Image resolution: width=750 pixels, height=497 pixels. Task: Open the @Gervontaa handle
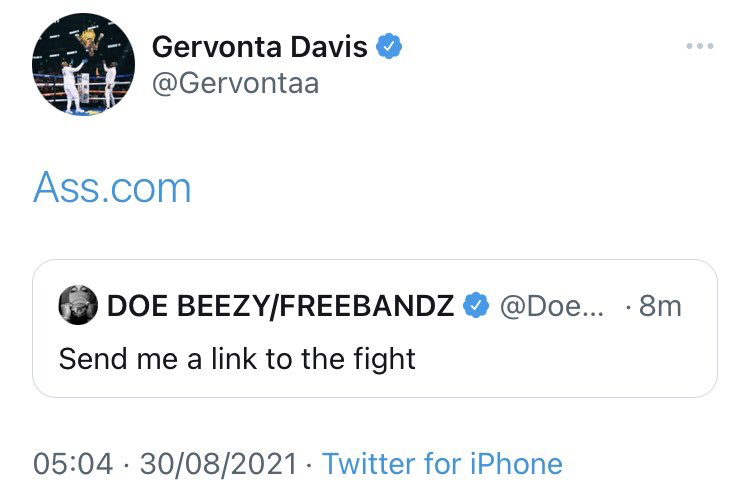[x=234, y=83]
